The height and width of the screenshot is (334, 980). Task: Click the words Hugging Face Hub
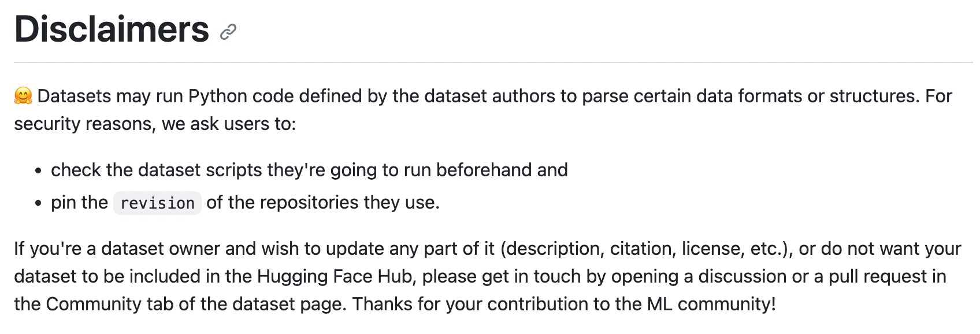[x=336, y=276]
